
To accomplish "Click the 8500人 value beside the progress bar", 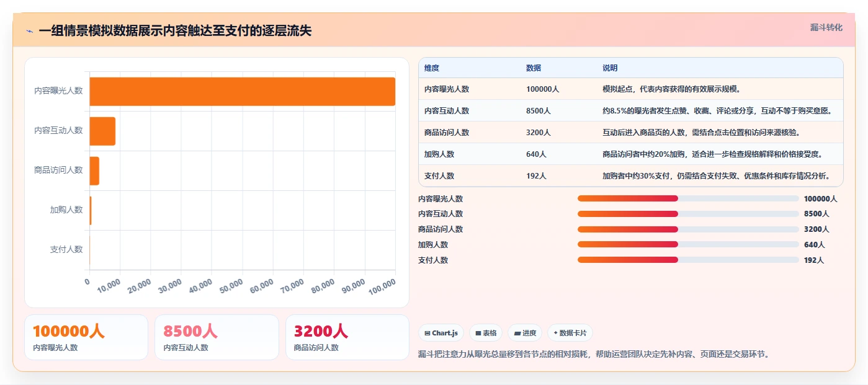I will pyautogui.click(x=817, y=214).
